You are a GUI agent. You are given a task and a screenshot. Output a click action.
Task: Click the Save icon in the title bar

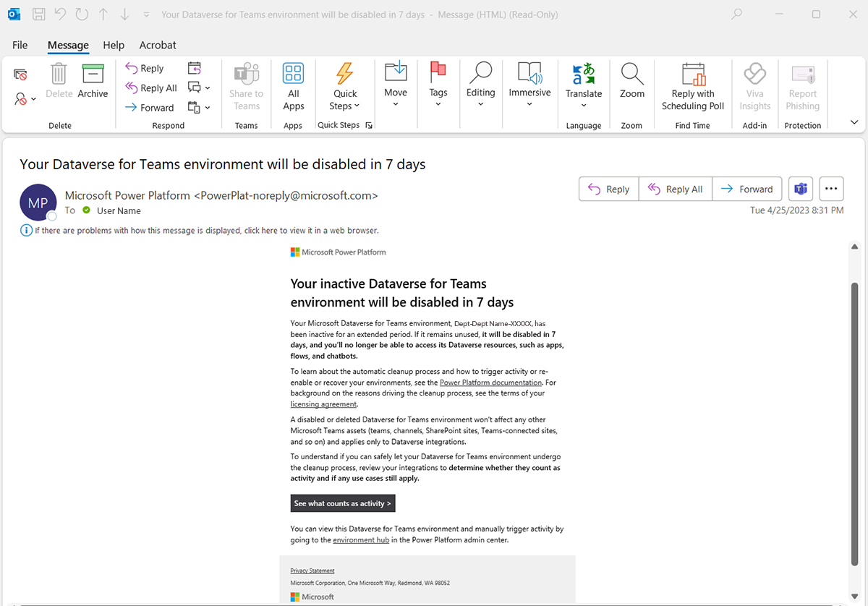39,14
